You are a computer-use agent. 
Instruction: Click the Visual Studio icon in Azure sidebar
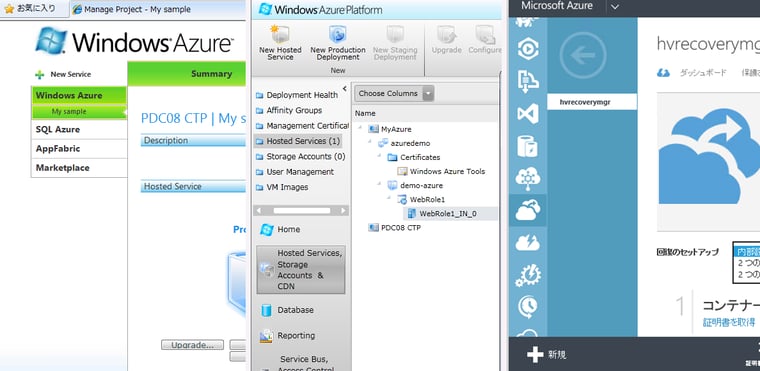pyautogui.click(x=527, y=114)
